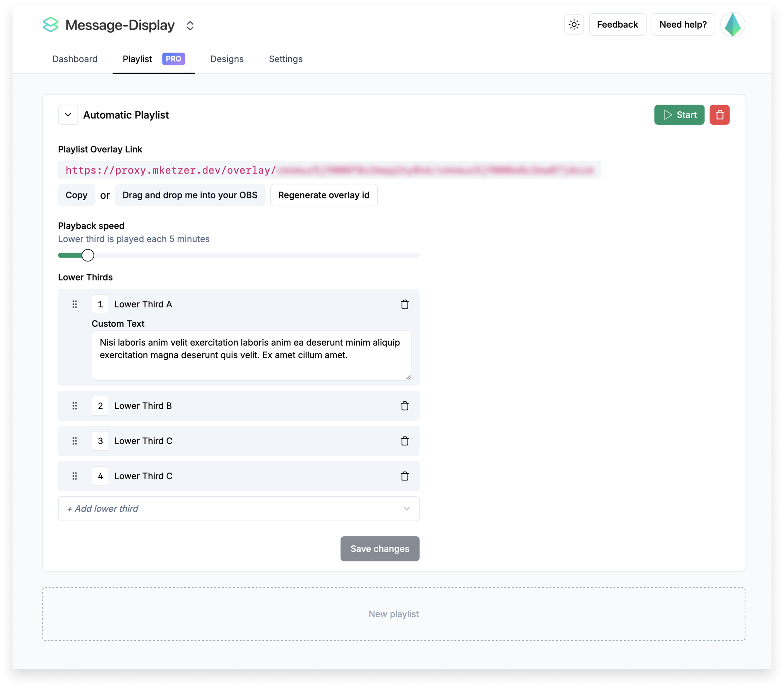Click the Message-Display stacked layers logo
The image size is (784, 688).
coord(51,25)
